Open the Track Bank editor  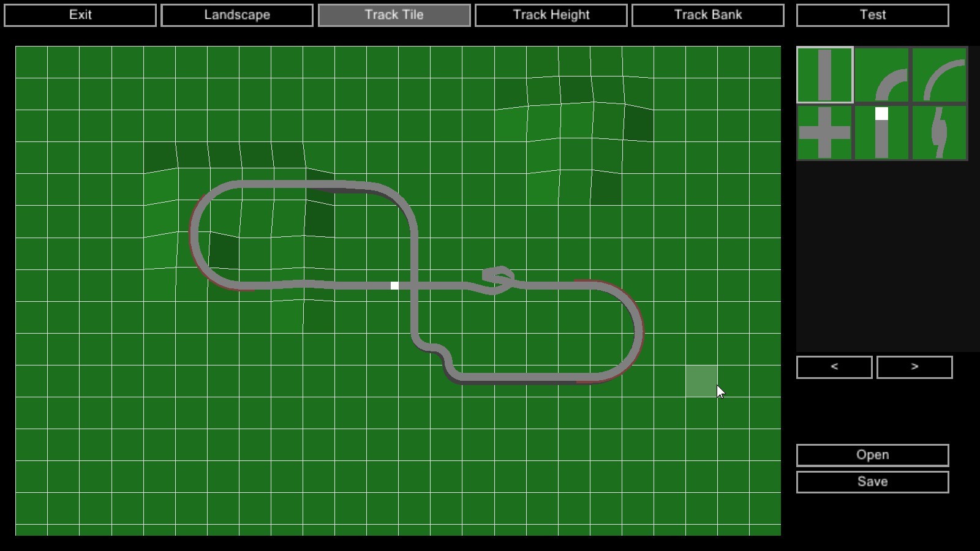pos(708,15)
